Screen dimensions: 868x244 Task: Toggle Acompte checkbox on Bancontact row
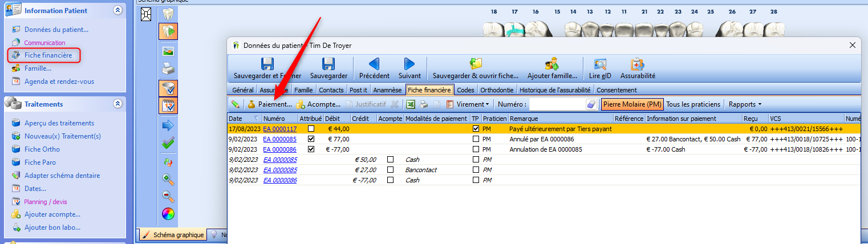click(x=390, y=170)
